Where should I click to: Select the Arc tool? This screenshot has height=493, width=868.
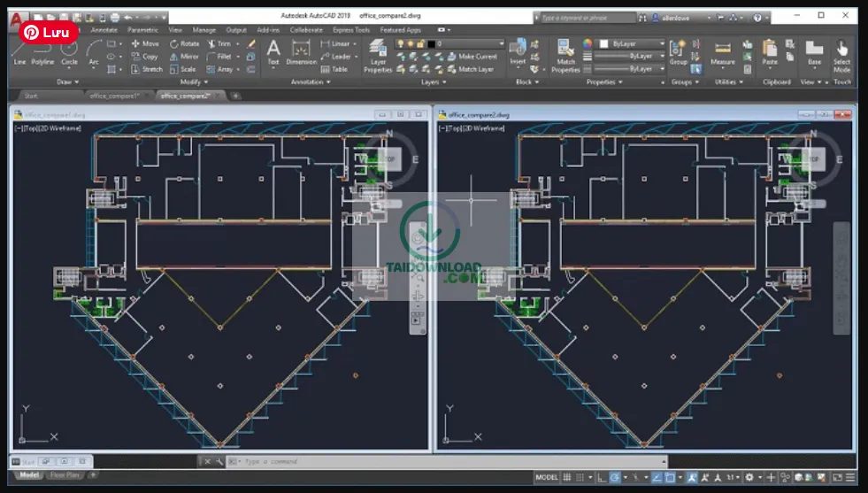click(94, 56)
